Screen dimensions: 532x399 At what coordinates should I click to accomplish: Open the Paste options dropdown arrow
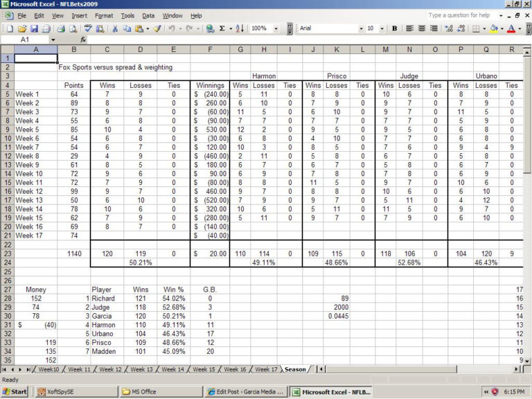[148, 29]
